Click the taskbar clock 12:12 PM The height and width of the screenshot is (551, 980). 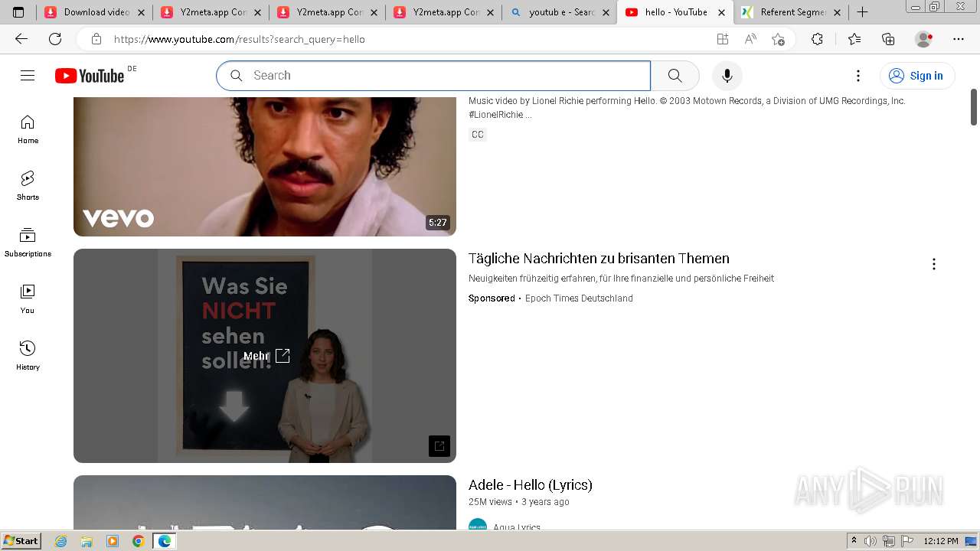tap(941, 541)
